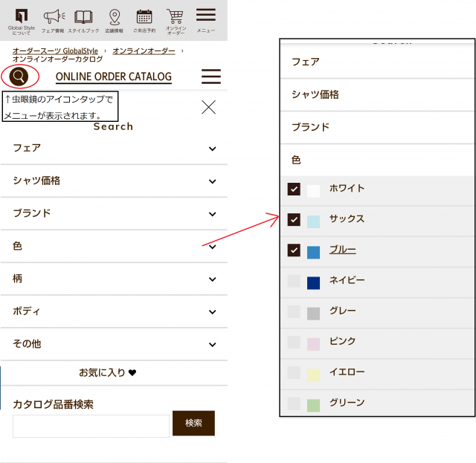Open ご来店予約 calendar icon

coord(144,19)
